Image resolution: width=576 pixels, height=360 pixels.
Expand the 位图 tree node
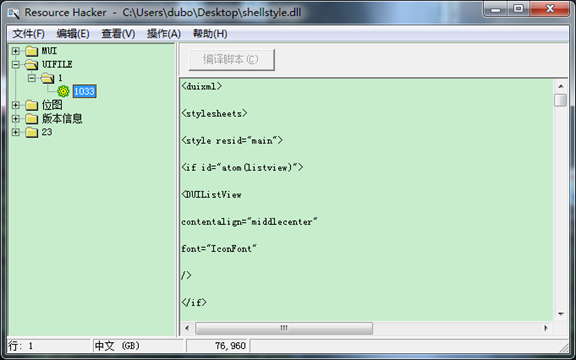(15, 105)
